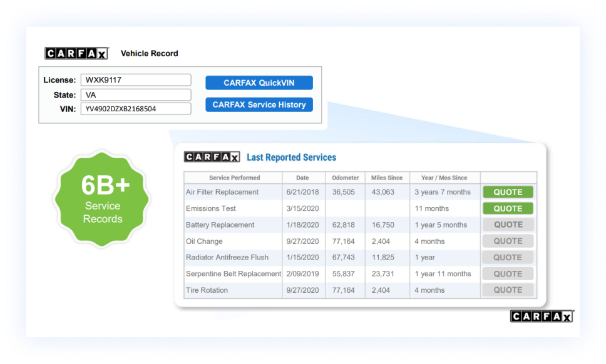This screenshot has height=364, width=606.
Task: Click Oil Change miles since 2,404
Action: (381, 241)
